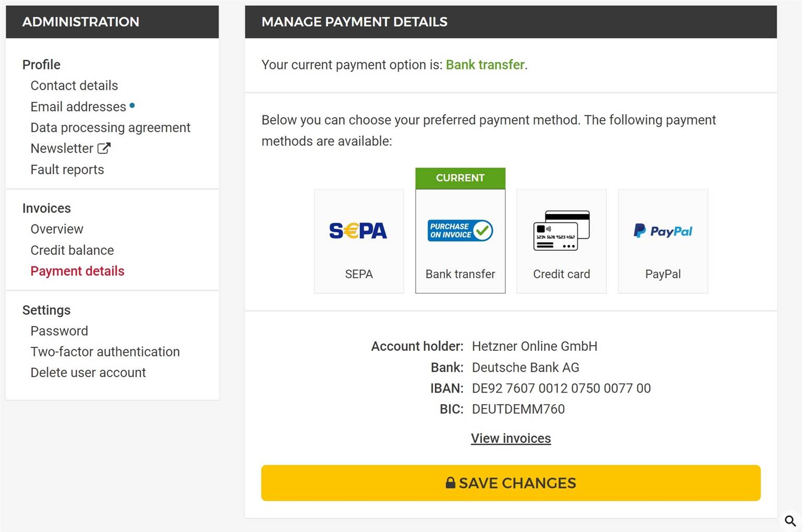Select the credit card icon payment method

[x=561, y=230]
